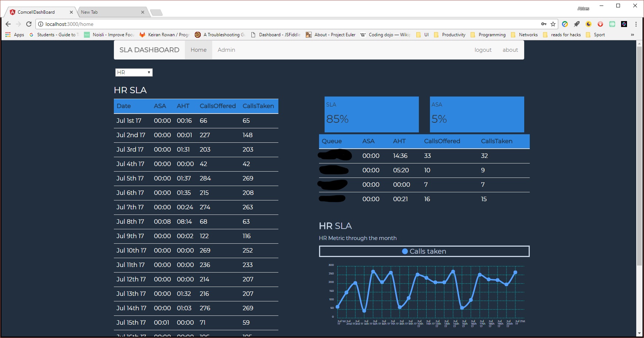Open the Keiran Rowan / Progr bookmark
Viewport: 644px width, 338px height.
164,35
